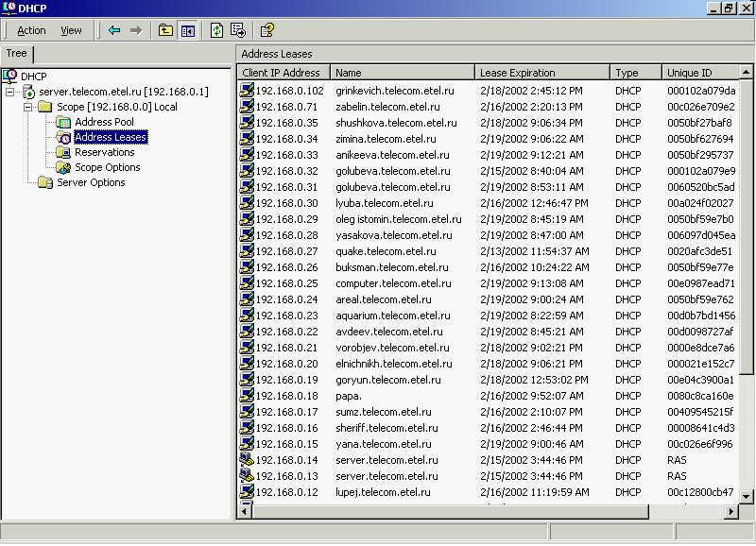Click the vertical scrollbar down arrow

point(746,496)
